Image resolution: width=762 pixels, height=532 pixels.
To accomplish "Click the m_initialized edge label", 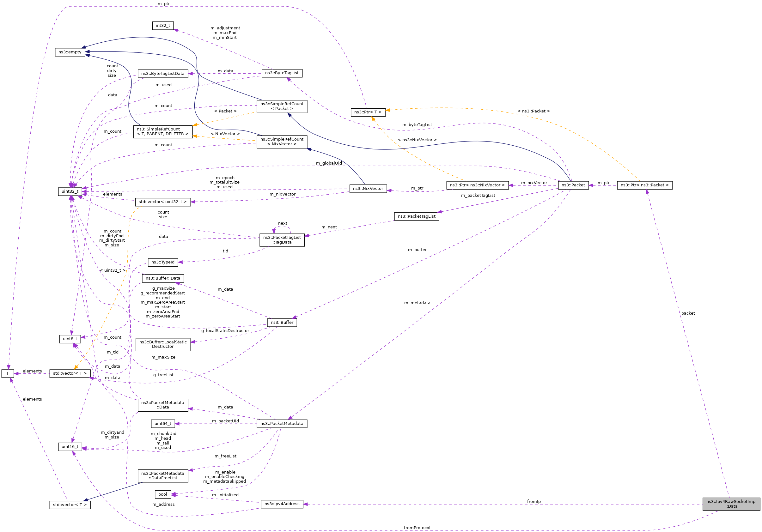I will coord(225,495).
